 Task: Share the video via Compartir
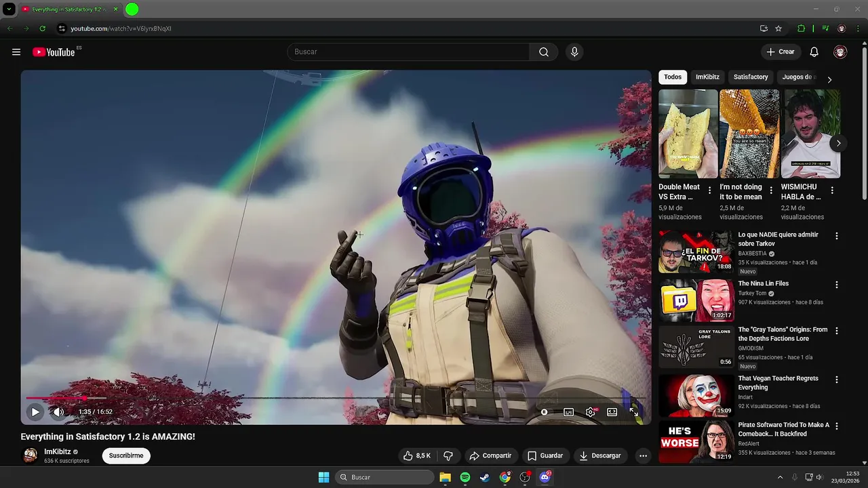click(490, 455)
